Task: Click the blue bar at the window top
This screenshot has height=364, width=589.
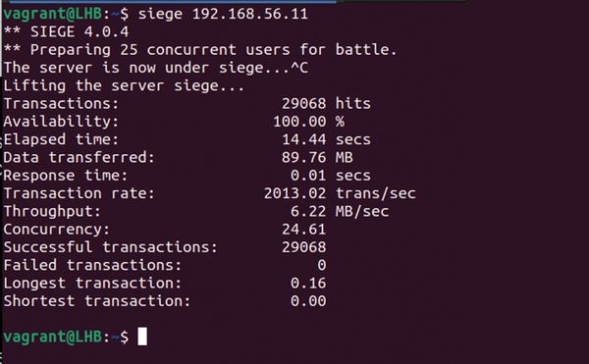Action: point(173,2)
